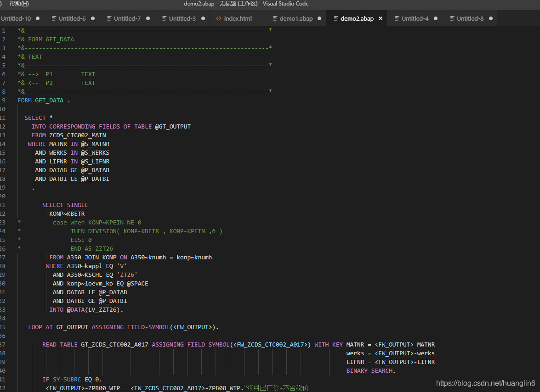Place cursor on '@GT_OUTPUT' in line 12

173,127
